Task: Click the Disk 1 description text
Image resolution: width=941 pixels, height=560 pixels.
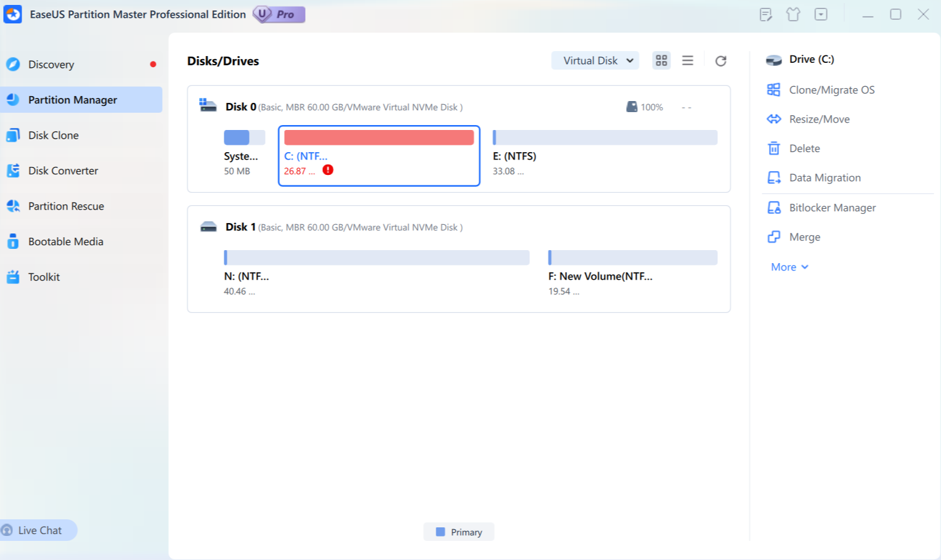Action: point(361,227)
